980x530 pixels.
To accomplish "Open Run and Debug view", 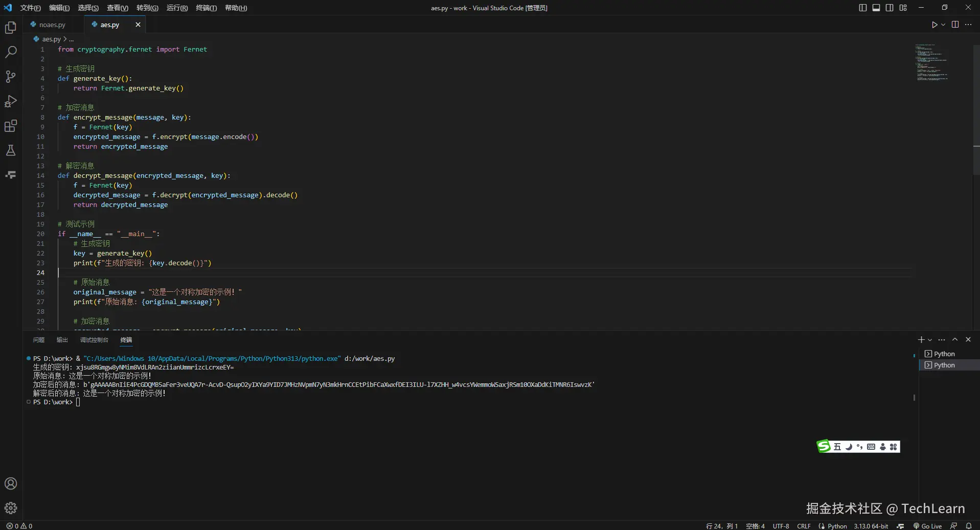I will click(x=11, y=101).
